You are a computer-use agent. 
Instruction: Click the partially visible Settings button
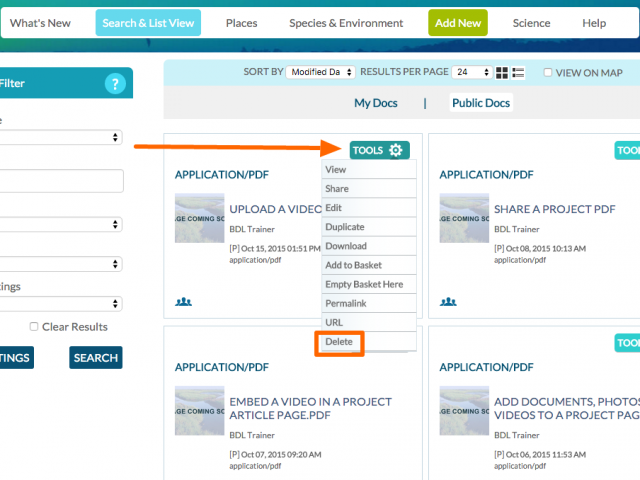click(x=16, y=358)
